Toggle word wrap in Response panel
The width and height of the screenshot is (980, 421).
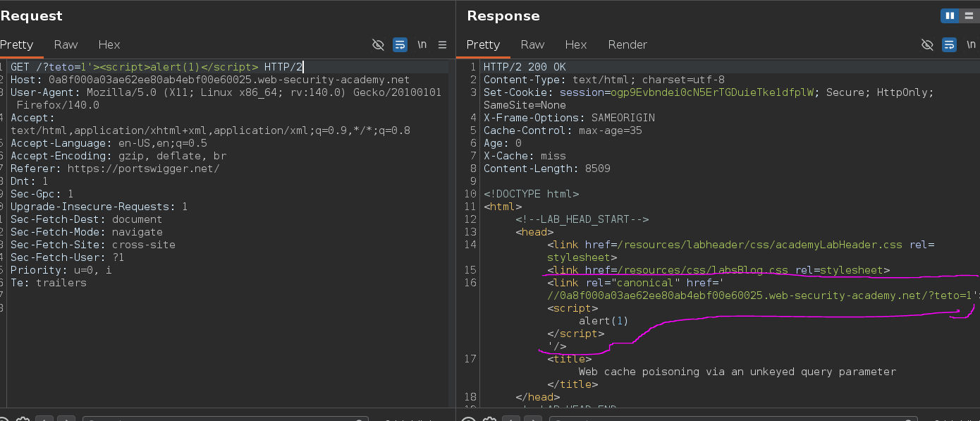[949, 44]
